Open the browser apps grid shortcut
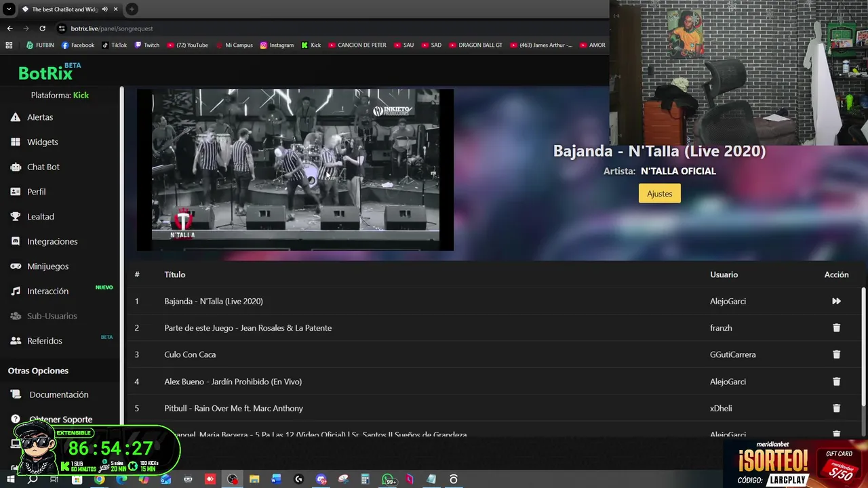868x488 pixels. [9, 45]
